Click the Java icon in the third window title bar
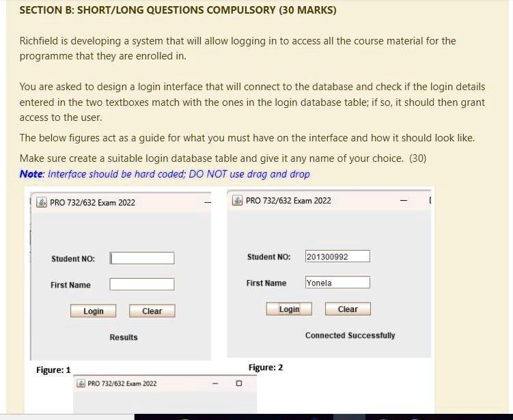 click(x=81, y=383)
